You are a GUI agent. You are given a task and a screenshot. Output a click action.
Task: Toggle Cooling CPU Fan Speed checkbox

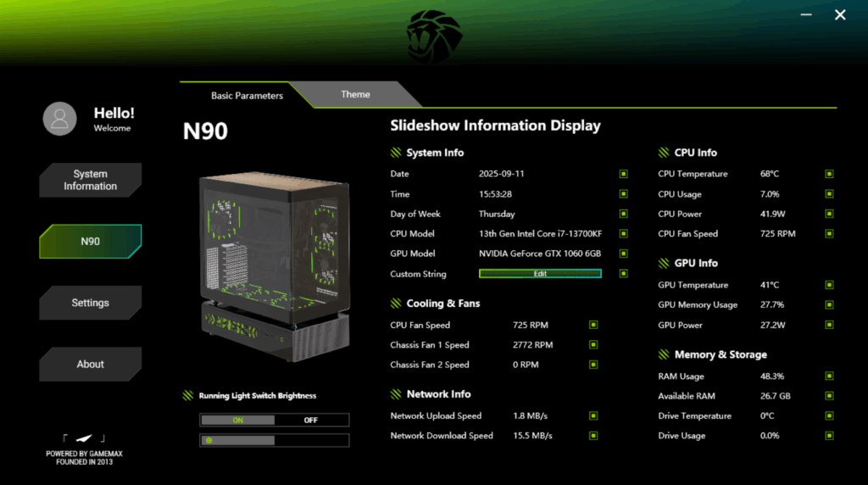coord(593,325)
